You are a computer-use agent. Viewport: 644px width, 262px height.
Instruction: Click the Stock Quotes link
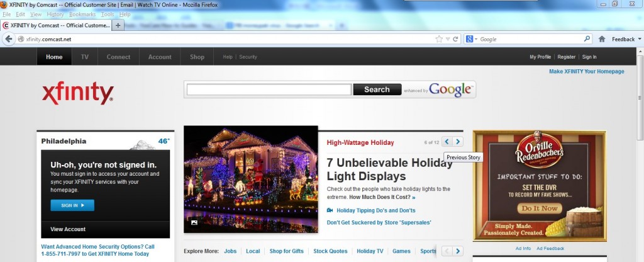[x=330, y=251]
